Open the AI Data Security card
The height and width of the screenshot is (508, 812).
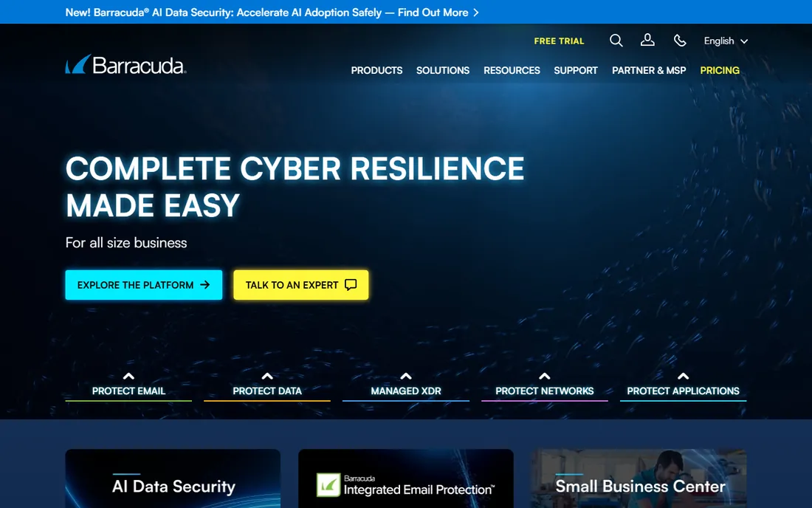point(173,478)
